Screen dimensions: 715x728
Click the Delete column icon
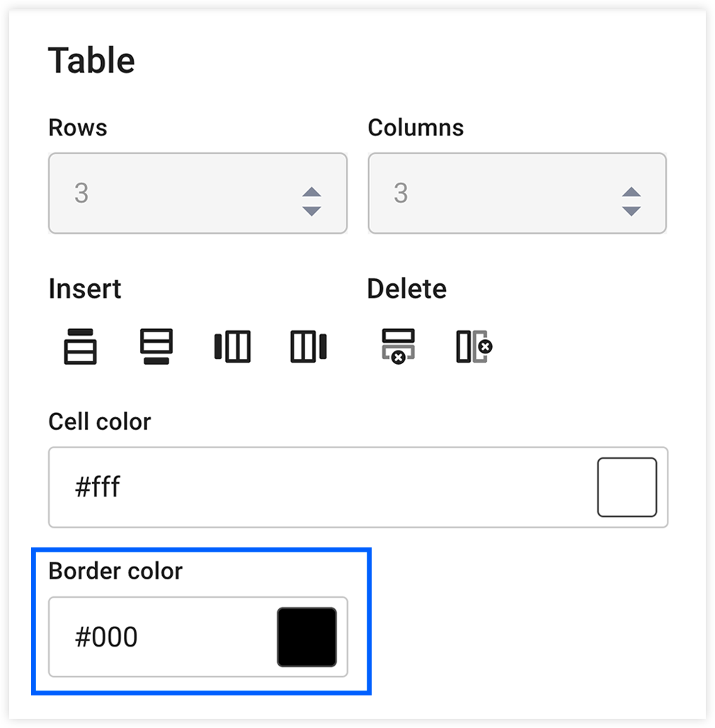pos(472,346)
